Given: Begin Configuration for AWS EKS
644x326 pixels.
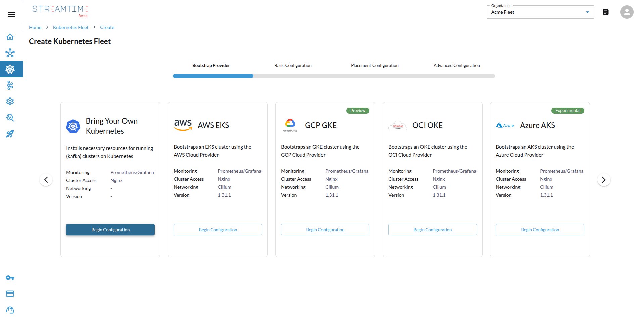Looking at the screenshot, I should click(x=218, y=230).
